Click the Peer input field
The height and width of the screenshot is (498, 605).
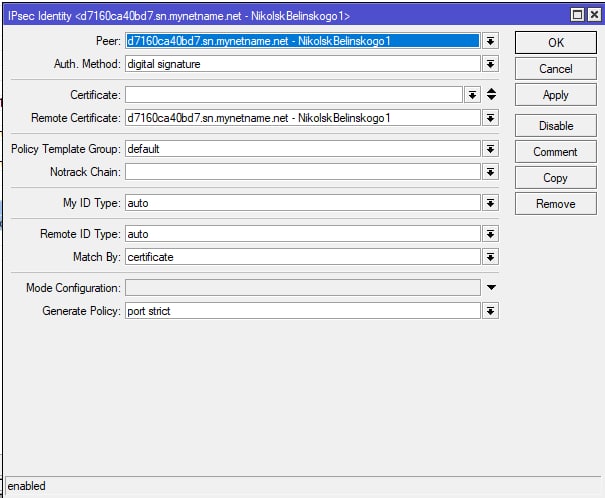point(302,41)
